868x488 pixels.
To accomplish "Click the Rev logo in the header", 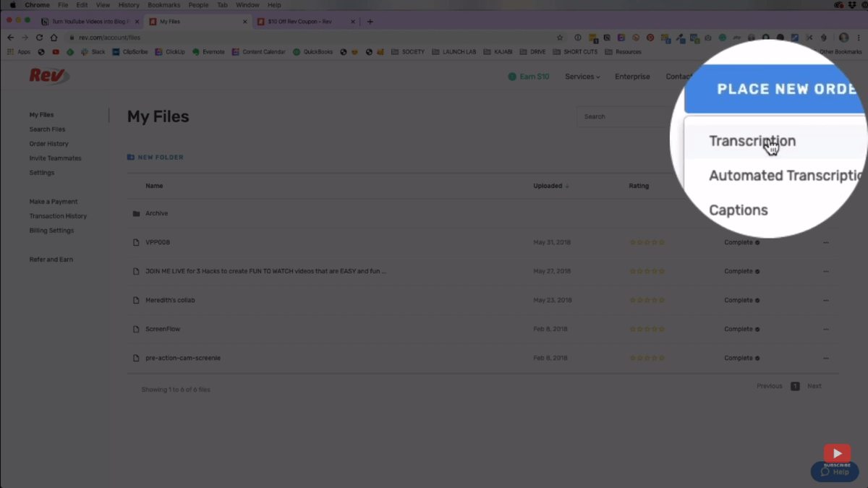I will pos(49,75).
